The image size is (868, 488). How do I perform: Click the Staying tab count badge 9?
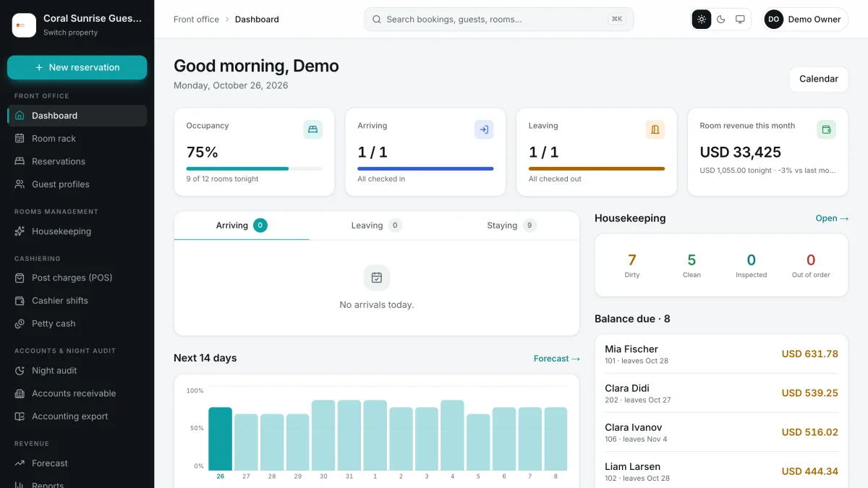pyautogui.click(x=529, y=226)
